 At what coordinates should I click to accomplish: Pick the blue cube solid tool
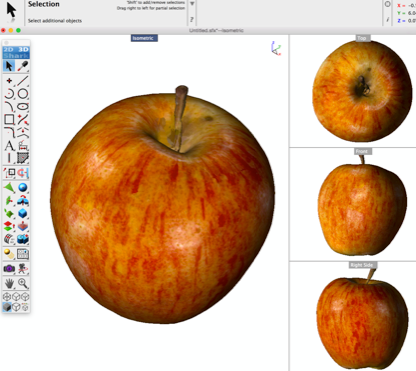[22, 213]
